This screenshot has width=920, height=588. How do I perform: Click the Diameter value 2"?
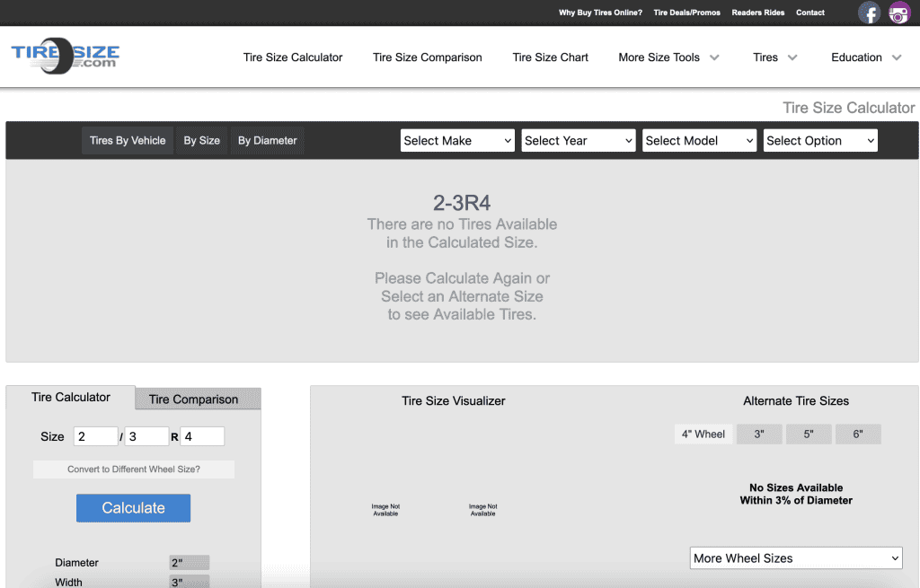point(189,563)
